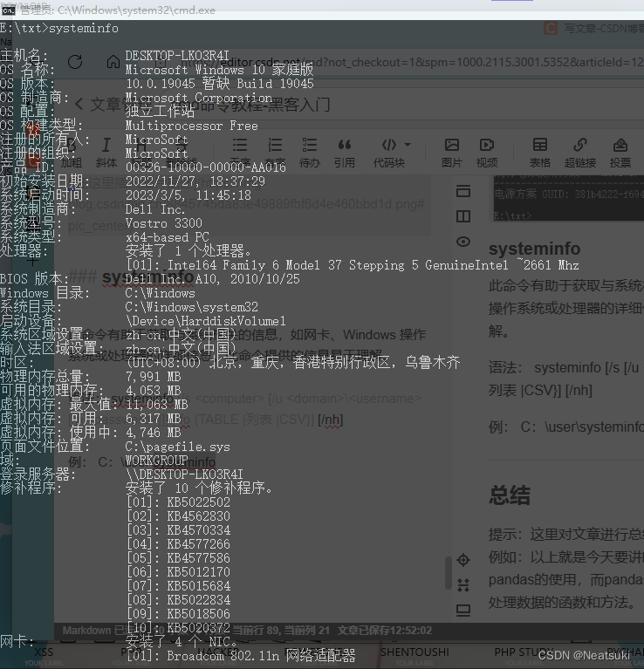The image size is (644, 669).
Task: Click the systeminfo heading in the preview pane
Action: tap(534, 249)
